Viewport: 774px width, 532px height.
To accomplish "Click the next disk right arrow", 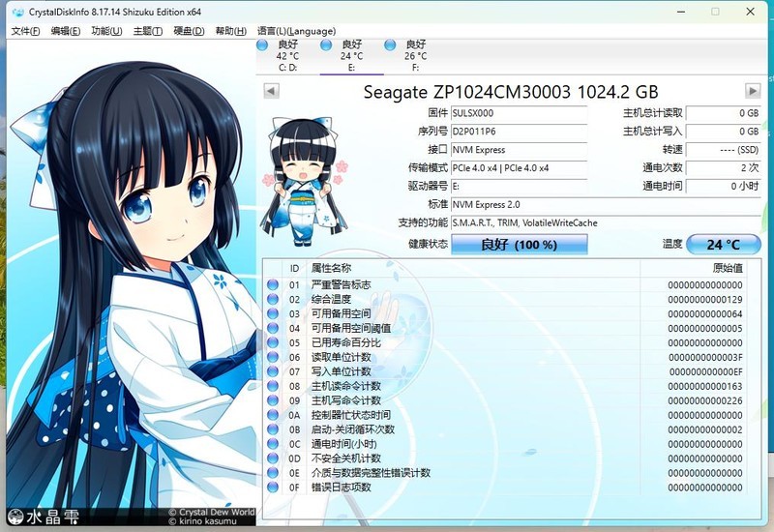I will click(753, 91).
